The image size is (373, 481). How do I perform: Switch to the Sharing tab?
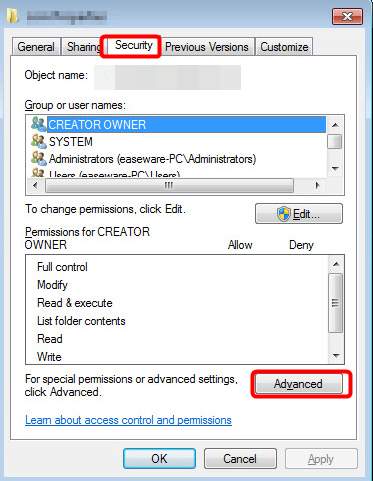pos(84,47)
